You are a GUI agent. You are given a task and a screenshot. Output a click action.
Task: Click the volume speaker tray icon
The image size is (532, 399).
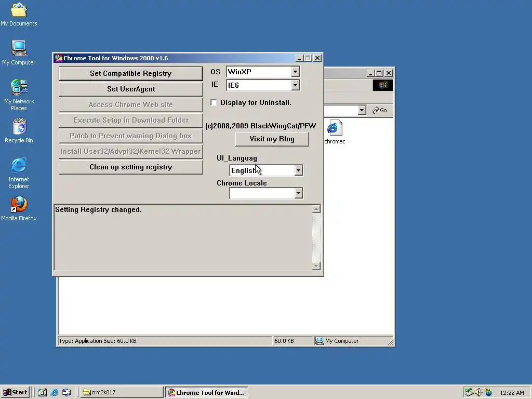(x=478, y=392)
